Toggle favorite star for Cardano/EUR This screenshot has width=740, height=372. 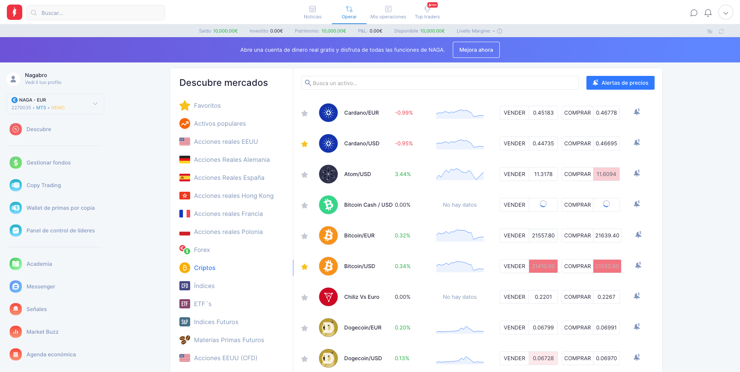point(304,113)
